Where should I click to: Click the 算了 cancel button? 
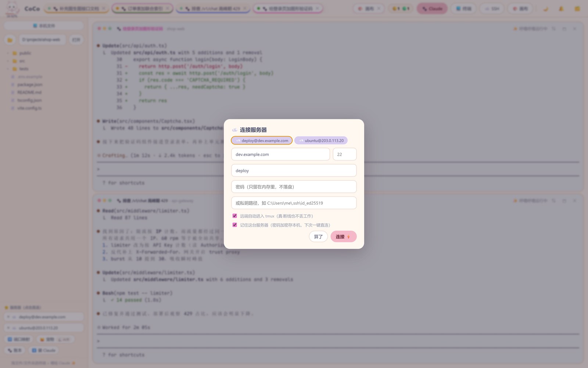pyautogui.click(x=318, y=237)
